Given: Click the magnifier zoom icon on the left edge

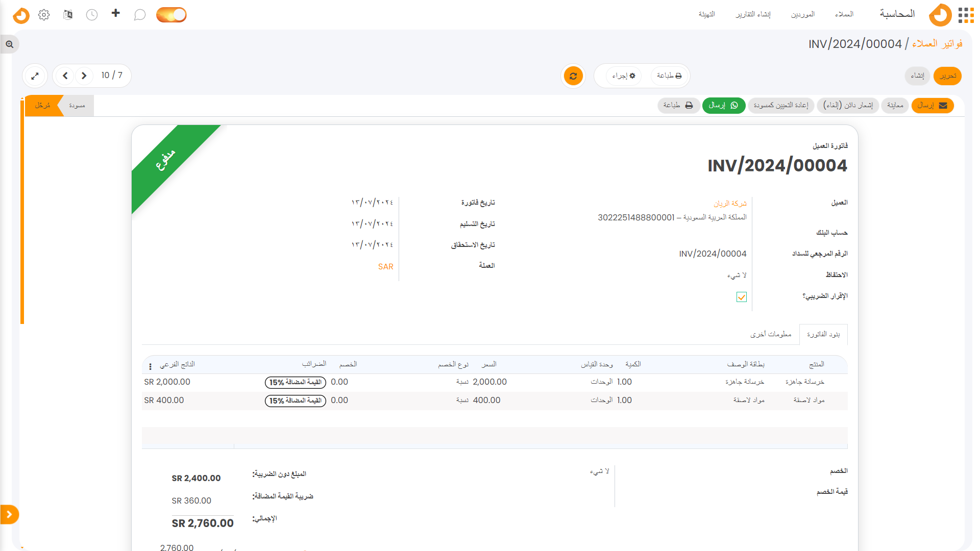Looking at the screenshot, I should point(9,44).
